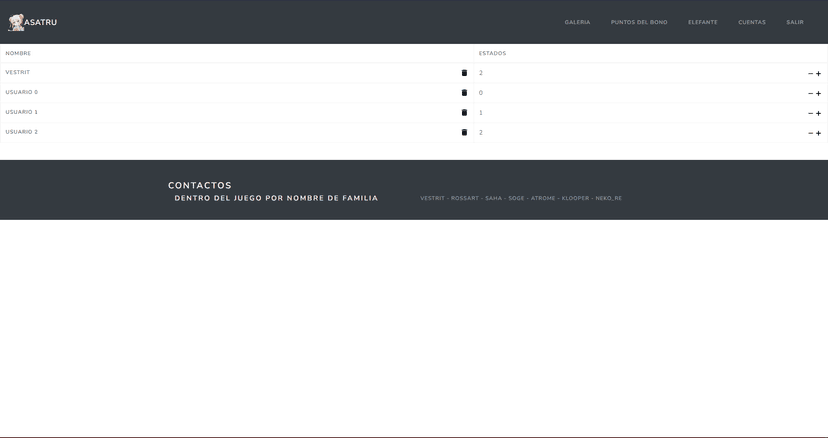Increment USUARIO 1 estados value
The height and width of the screenshot is (438, 828).
click(x=818, y=113)
